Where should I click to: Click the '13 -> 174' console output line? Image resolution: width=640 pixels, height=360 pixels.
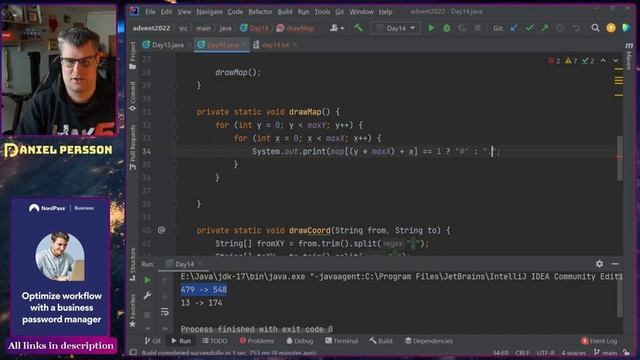202,303
